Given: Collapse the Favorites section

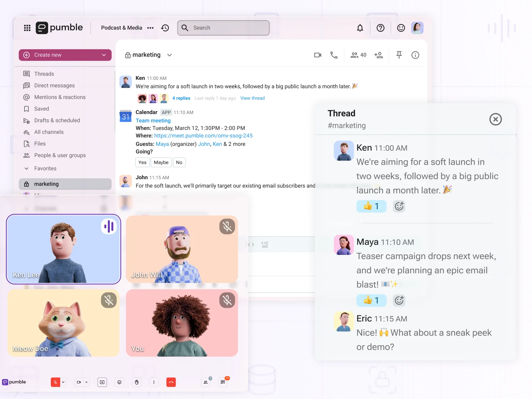Looking at the screenshot, I should tap(27, 168).
